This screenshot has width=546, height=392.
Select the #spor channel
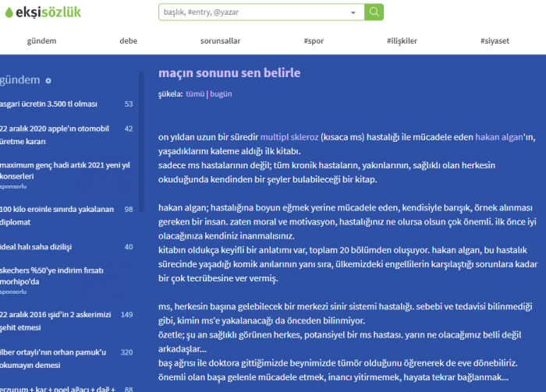pos(314,41)
